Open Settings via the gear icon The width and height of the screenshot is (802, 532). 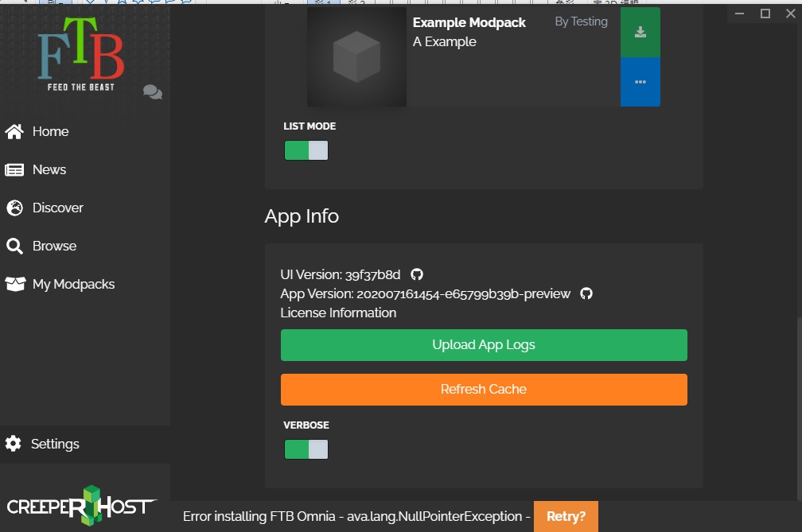12,444
